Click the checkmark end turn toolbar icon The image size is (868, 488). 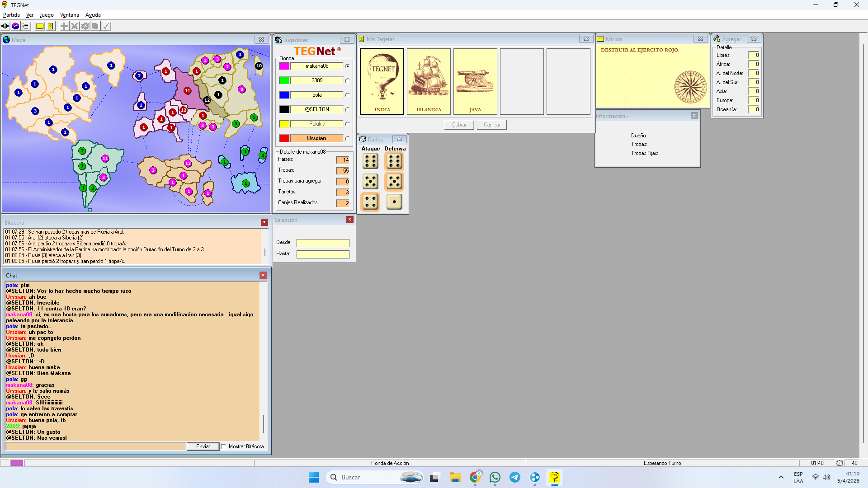click(x=106, y=26)
